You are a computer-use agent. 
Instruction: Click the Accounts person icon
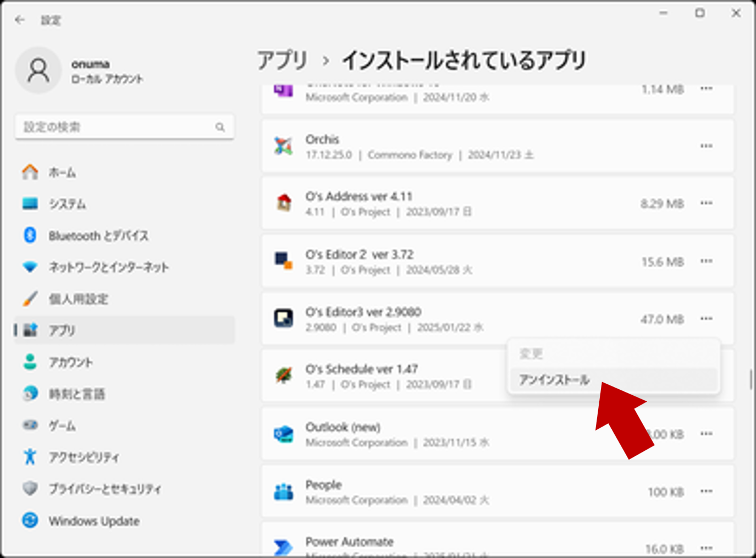click(x=30, y=362)
